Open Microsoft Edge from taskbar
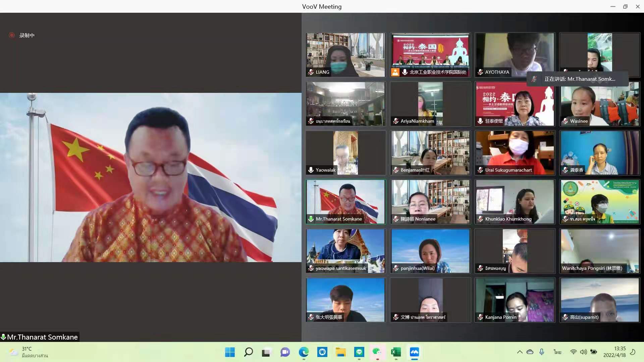The width and height of the screenshot is (644, 362). click(304, 352)
